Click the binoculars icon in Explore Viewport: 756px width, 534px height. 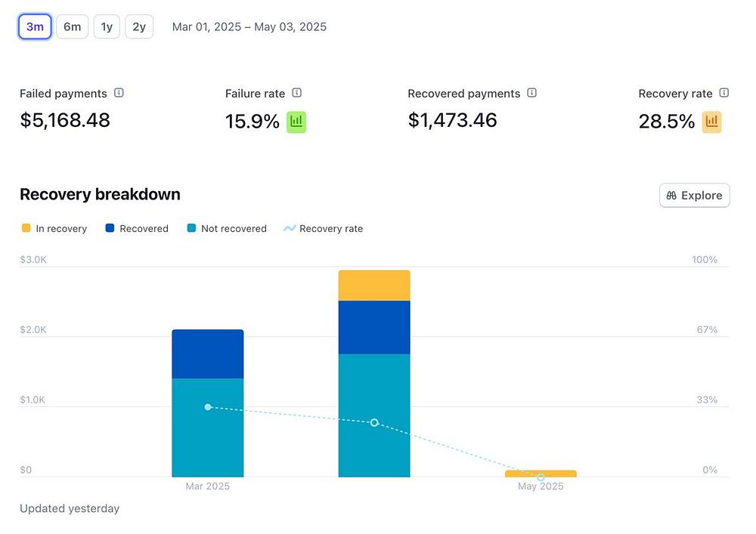(671, 196)
